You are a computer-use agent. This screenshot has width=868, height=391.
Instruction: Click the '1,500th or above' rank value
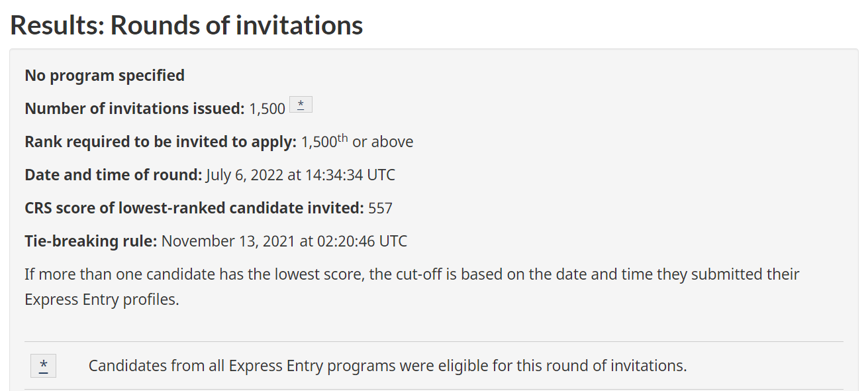pos(357,141)
